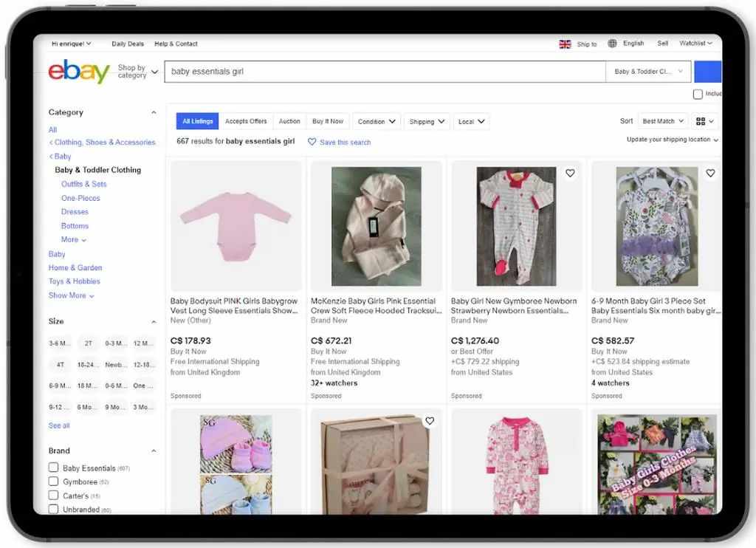Check the Gymboree brand checkbox
The image size is (756, 548).
[x=53, y=482]
